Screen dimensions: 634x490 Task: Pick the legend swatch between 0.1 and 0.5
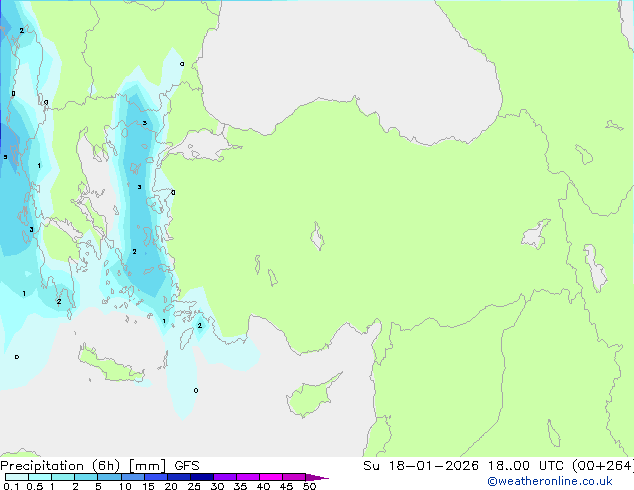[17, 477]
